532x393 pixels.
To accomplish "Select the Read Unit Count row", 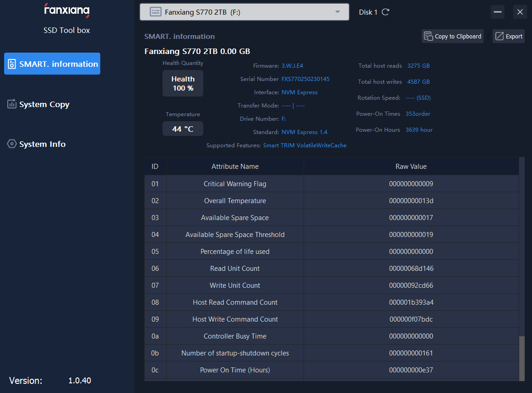I will [x=332, y=269].
